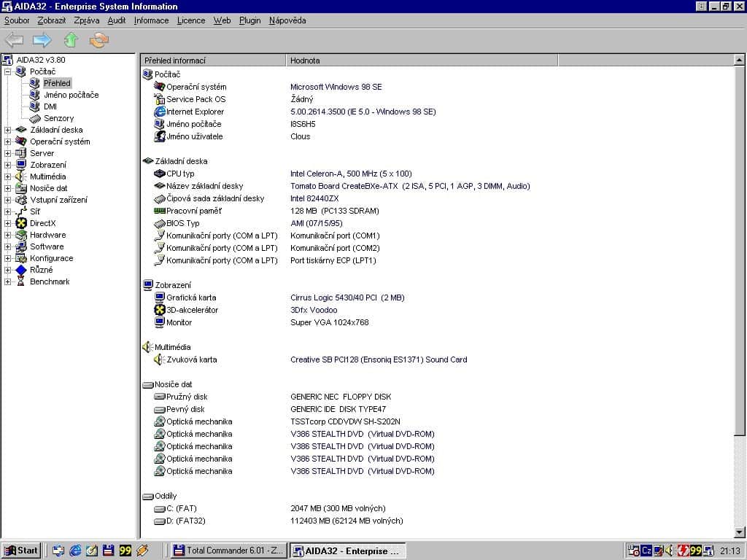Click the Pracovní paměť memory icon
Image resolution: width=747 pixels, height=560 pixels.
pos(160,211)
